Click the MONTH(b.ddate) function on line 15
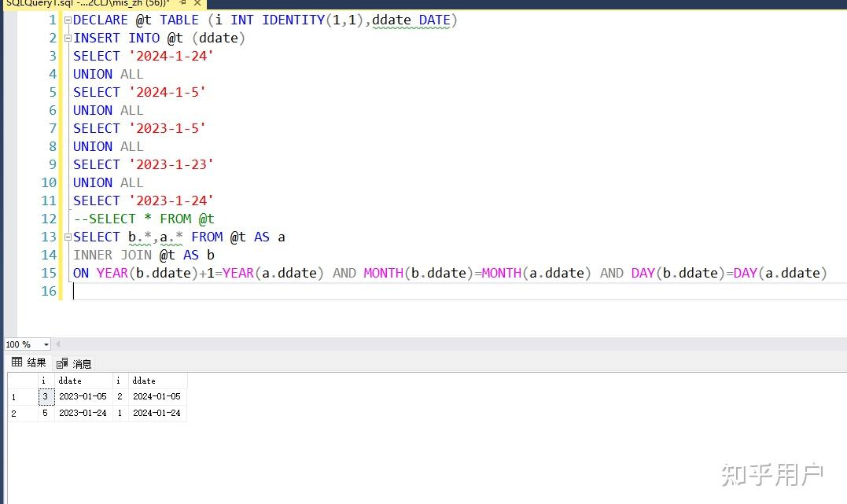The width and height of the screenshot is (847, 504). (418, 274)
